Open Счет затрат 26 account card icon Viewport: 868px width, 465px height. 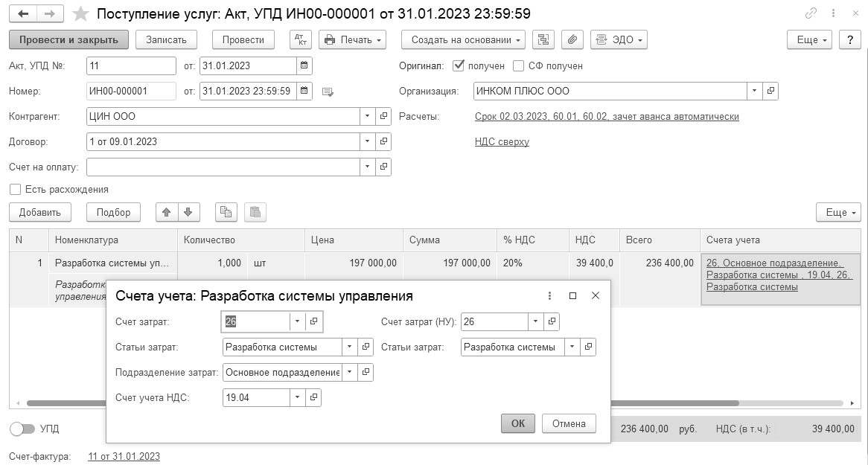pos(313,321)
